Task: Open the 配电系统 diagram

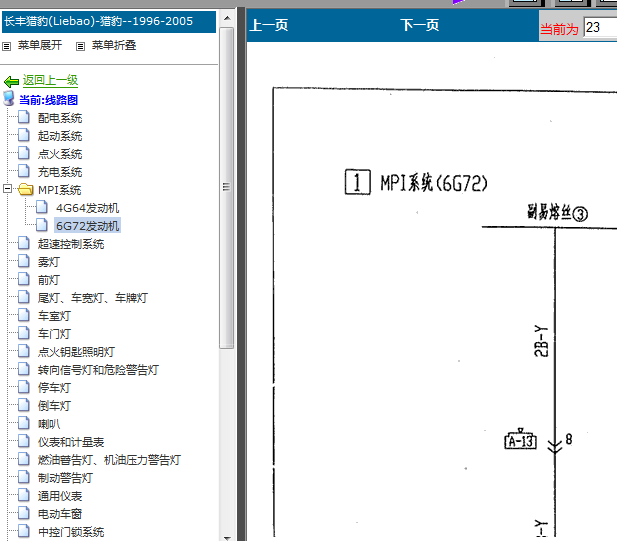Action: coord(60,118)
